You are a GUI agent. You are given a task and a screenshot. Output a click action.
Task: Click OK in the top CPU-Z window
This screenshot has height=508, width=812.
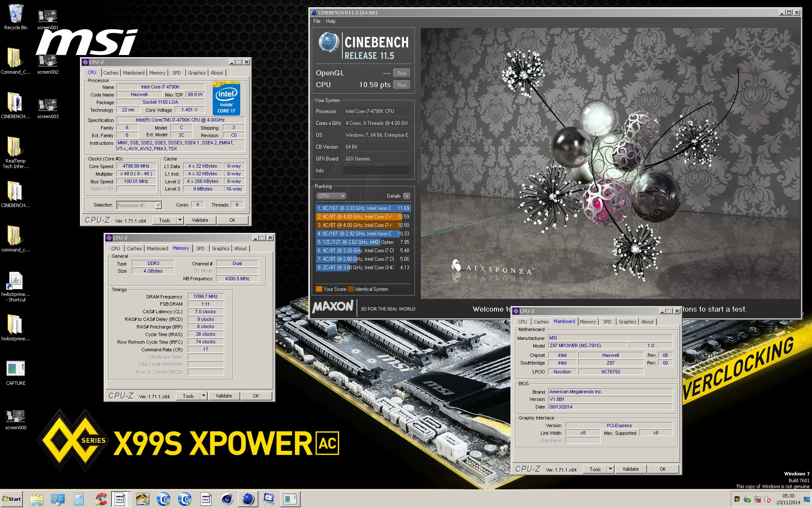tap(232, 220)
